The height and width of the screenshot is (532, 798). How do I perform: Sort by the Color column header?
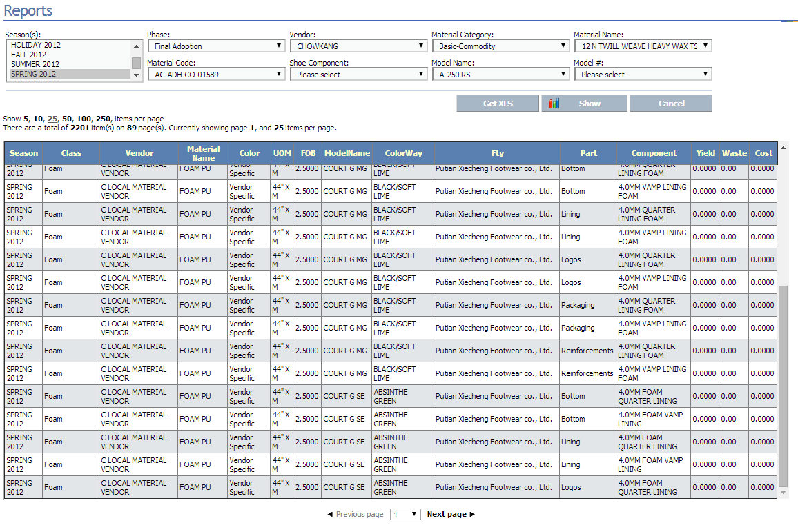[x=249, y=153]
